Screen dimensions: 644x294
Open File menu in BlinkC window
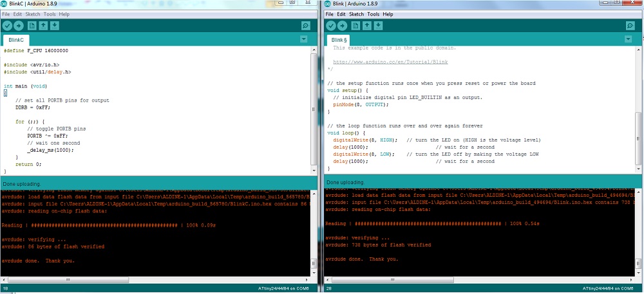6,14
